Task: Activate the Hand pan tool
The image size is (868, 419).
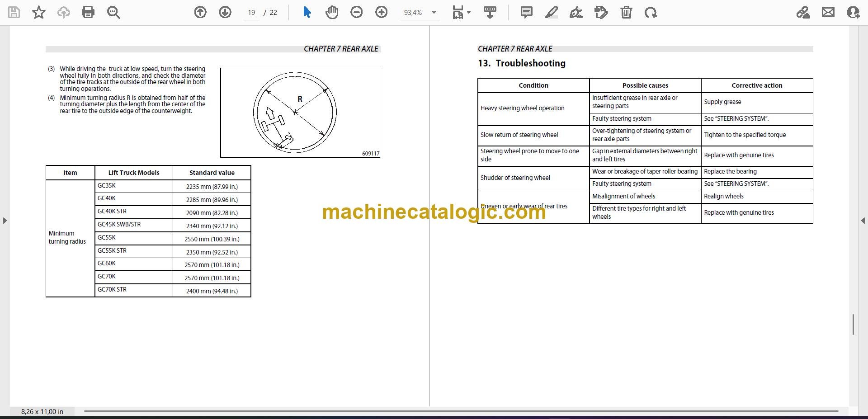Action: pyautogui.click(x=332, y=12)
